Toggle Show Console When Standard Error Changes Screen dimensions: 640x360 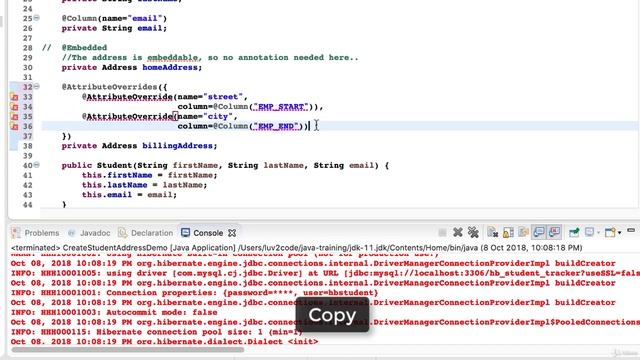(x=554, y=232)
